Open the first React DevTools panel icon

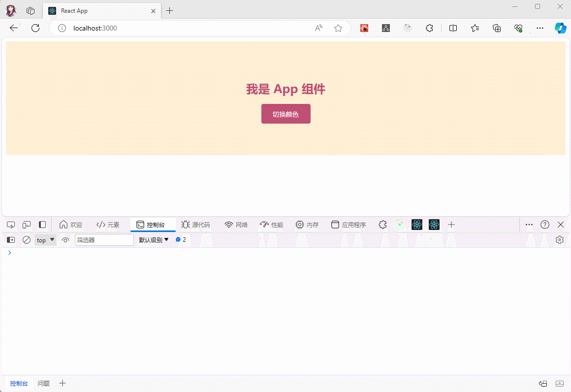pos(417,225)
